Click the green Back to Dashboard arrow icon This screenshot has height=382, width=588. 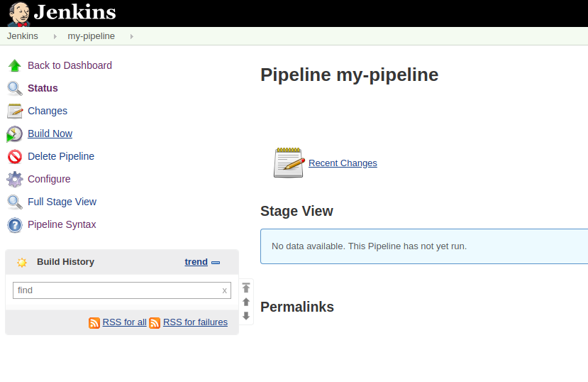14,66
